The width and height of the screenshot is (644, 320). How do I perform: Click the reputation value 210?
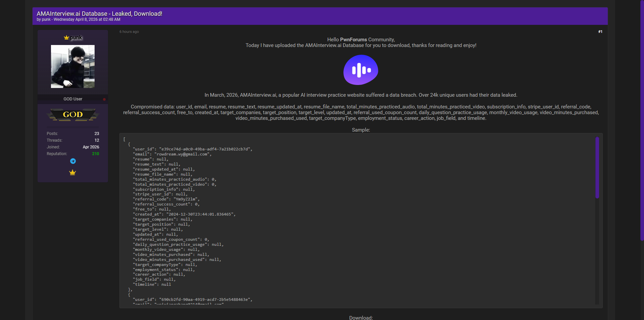tap(96, 154)
